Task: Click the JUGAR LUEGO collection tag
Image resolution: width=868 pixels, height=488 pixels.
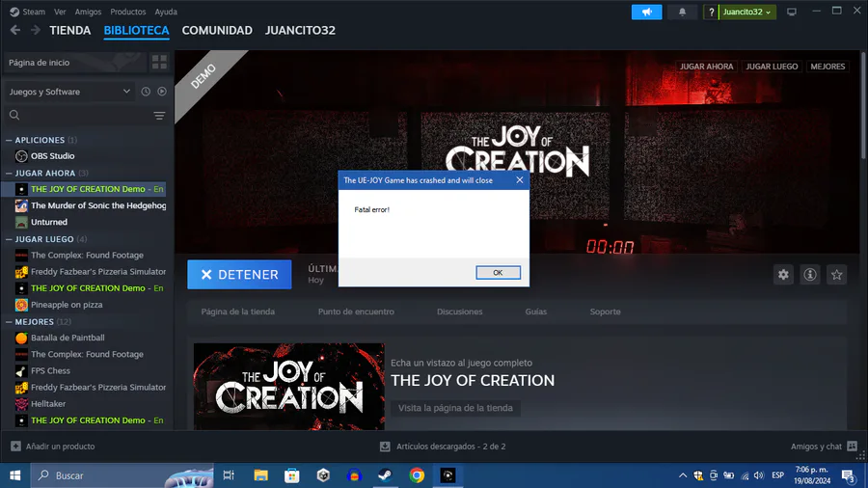Action: tap(772, 67)
